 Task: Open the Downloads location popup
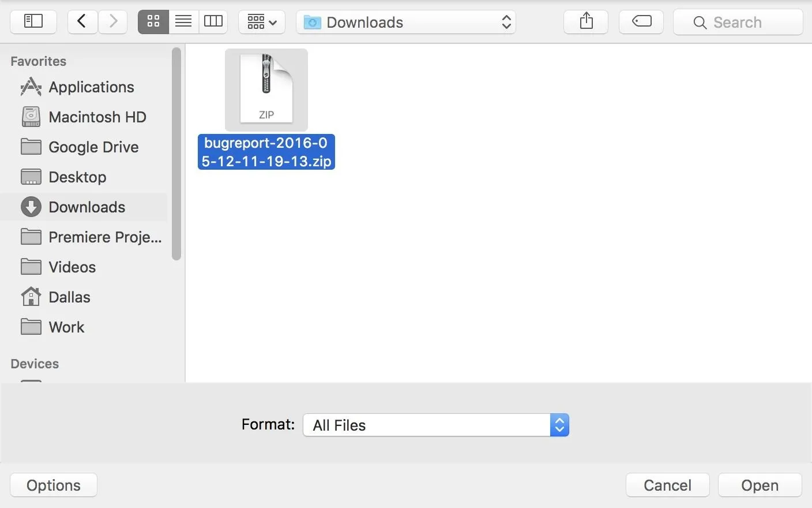[406, 22]
